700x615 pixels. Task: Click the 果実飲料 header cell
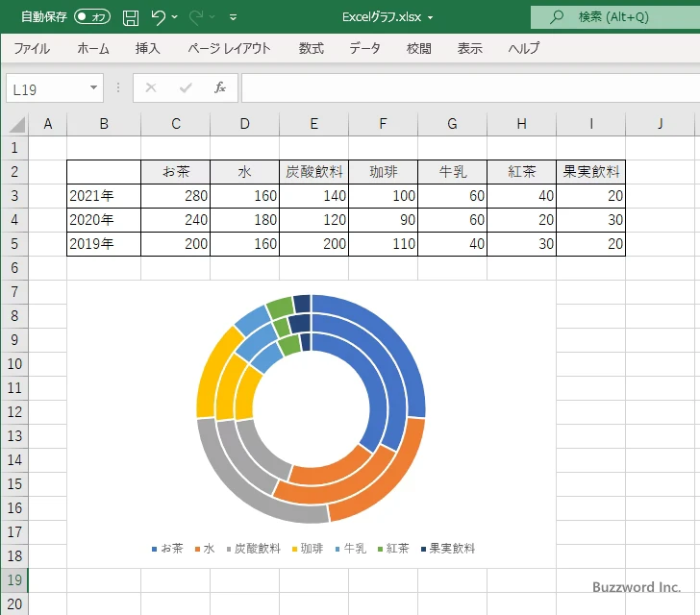(x=591, y=172)
